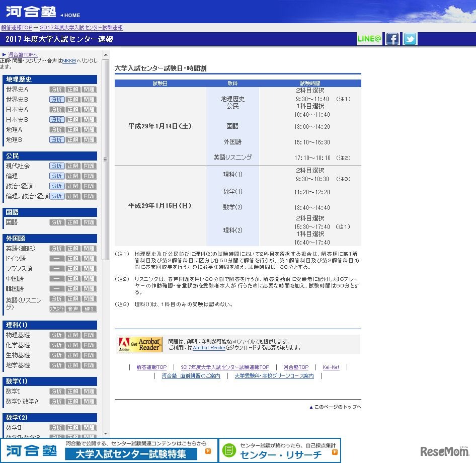
Task: Click 正解 button for 日本史B
Action: pyautogui.click(x=73, y=120)
